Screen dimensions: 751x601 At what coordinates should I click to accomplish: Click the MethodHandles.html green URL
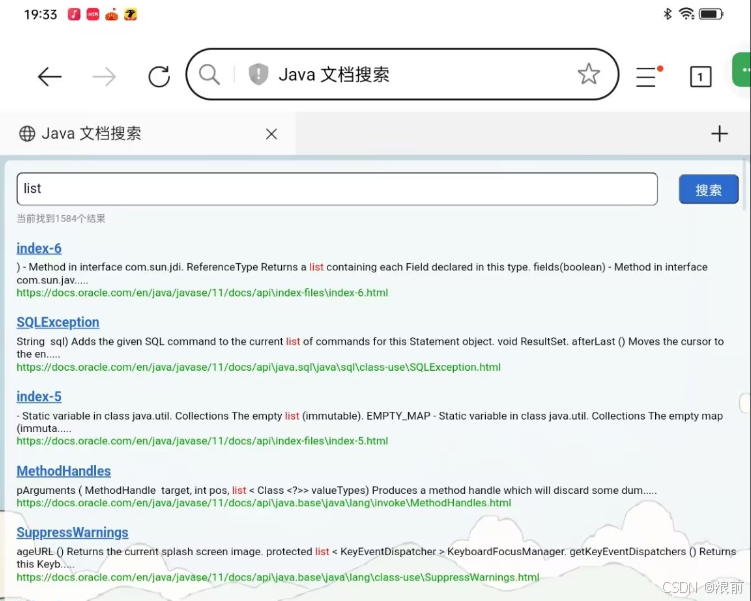click(264, 503)
